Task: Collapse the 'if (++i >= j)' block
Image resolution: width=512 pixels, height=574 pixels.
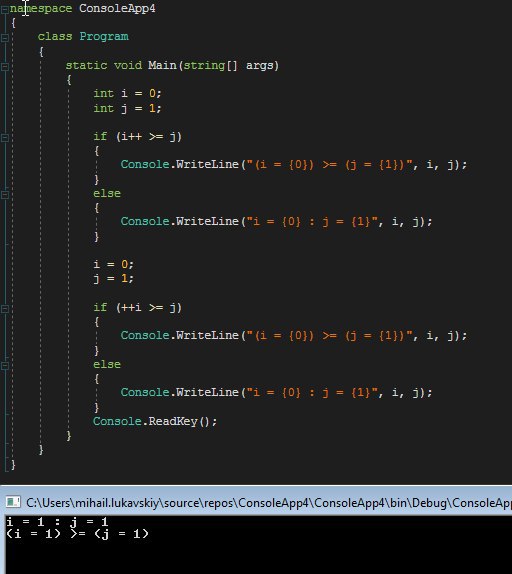Action: click(x=5, y=309)
